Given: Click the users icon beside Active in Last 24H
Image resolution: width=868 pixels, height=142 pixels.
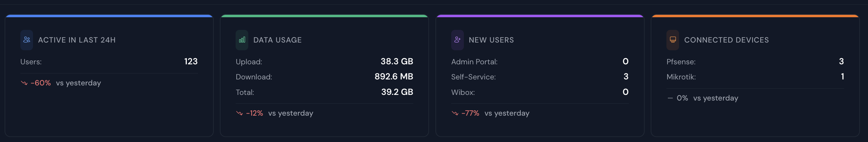Looking at the screenshot, I should pos(27,40).
